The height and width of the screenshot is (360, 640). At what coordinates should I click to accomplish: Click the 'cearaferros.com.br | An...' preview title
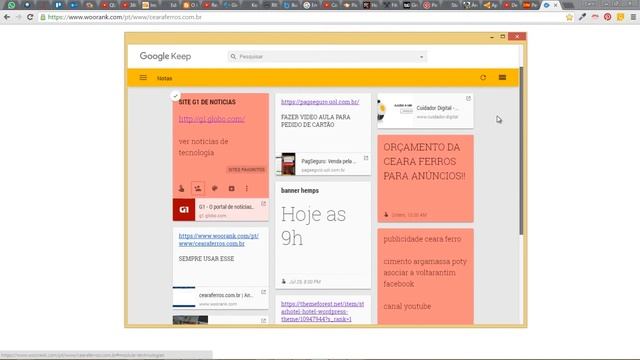tap(226, 295)
